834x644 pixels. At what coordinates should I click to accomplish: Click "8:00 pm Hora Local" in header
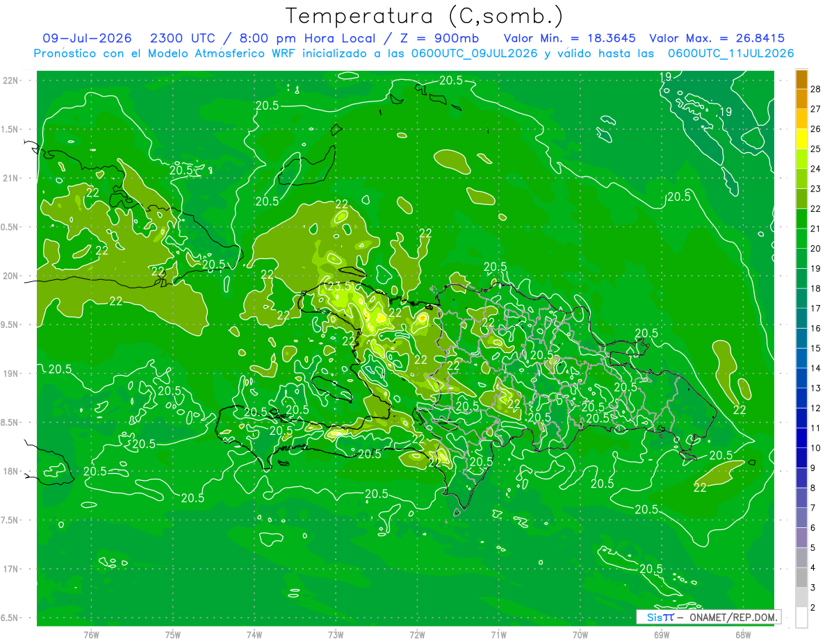(306, 38)
